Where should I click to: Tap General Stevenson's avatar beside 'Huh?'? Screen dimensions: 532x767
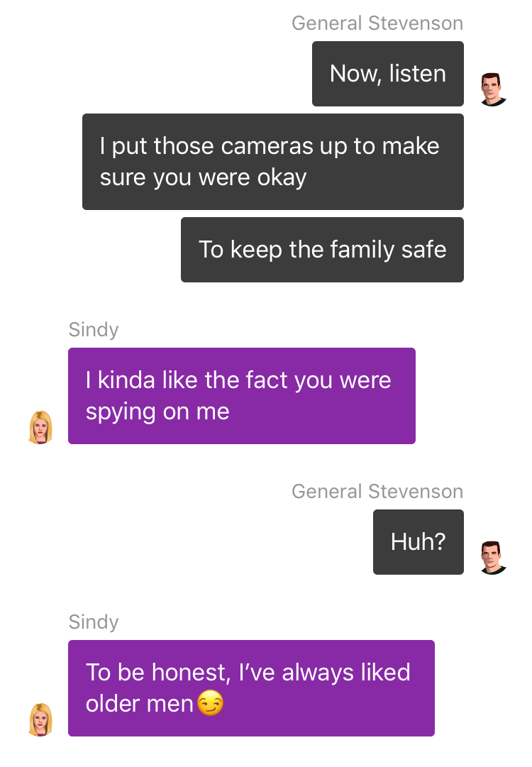click(x=492, y=558)
